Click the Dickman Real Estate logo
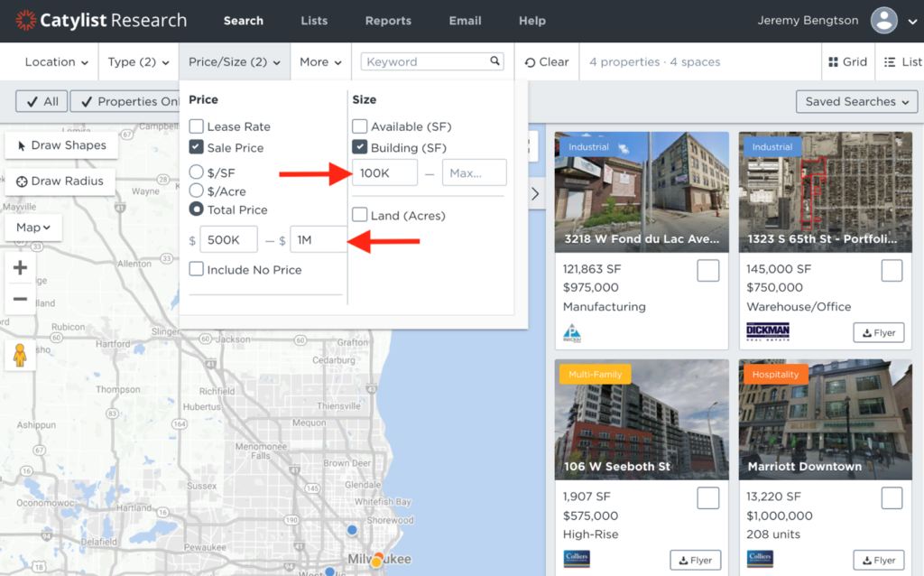Viewport: 924px width, 576px height. [x=767, y=332]
